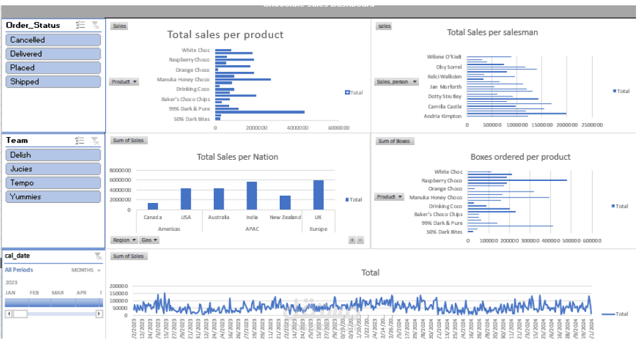Click the 2023 year label in timeline
Screen dimensions: 644x340
click(x=11, y=283)
